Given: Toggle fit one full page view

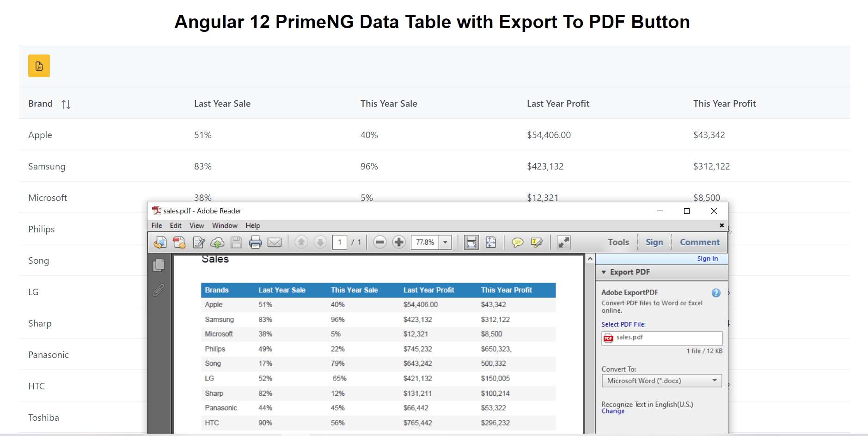Looking at the screenshot, I should click(x=491, y=242).
